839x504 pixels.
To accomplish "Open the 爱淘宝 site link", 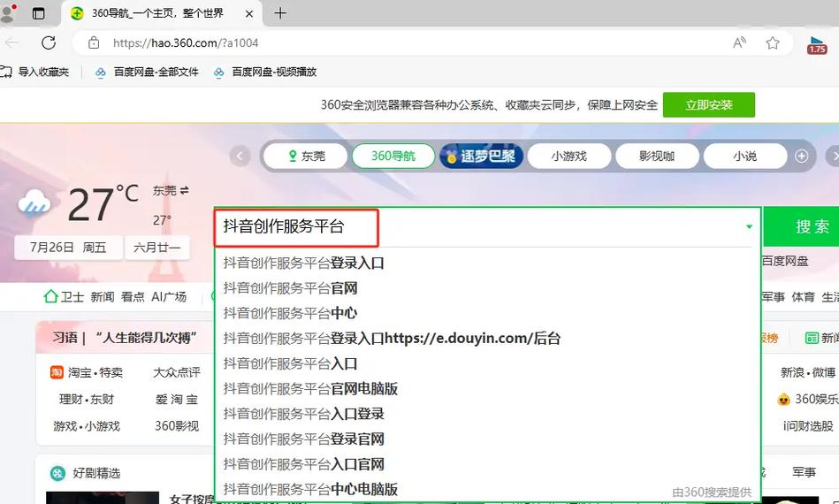I will click(177, 399).
